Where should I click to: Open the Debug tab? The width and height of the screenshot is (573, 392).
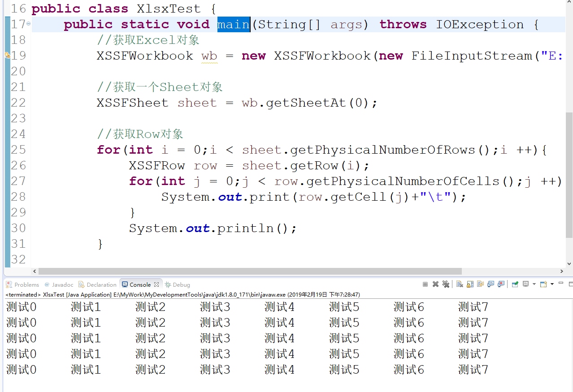tap(178, 284)
